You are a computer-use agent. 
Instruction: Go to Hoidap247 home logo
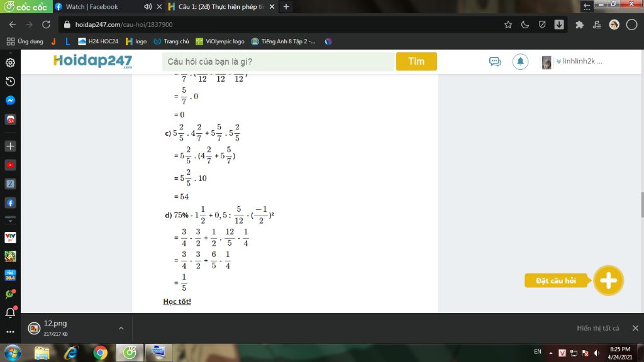tap(93, 61)
